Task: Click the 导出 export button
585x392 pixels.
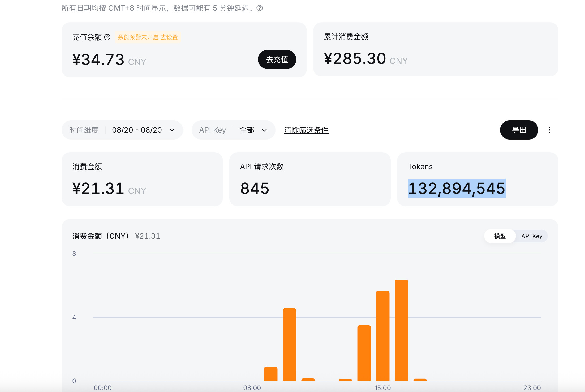Action: point(519,130)
